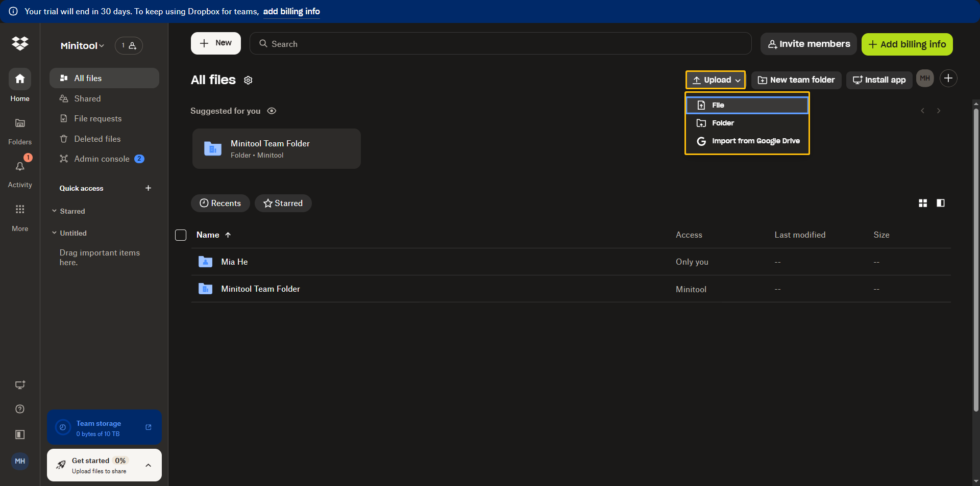Switch to grid view of files
This screenshot has width=980, height=486.
922,203
